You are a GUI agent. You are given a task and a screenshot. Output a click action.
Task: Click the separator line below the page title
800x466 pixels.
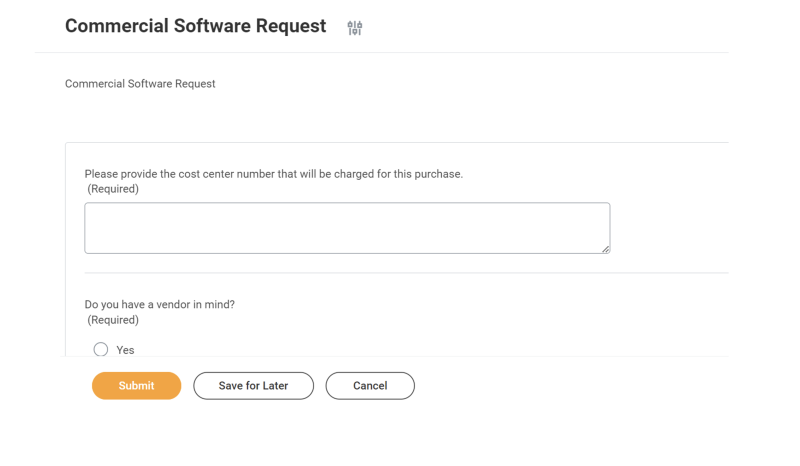point(380,52)
